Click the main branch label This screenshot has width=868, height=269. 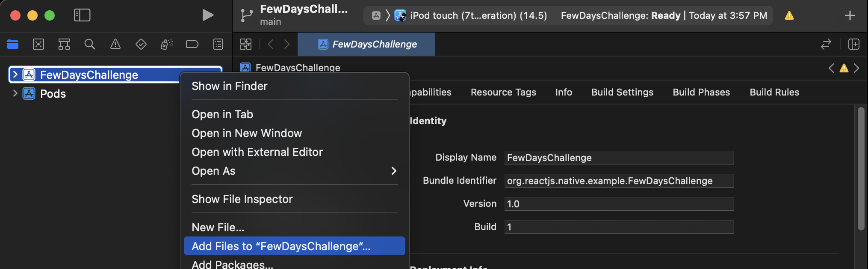[271, 22]
